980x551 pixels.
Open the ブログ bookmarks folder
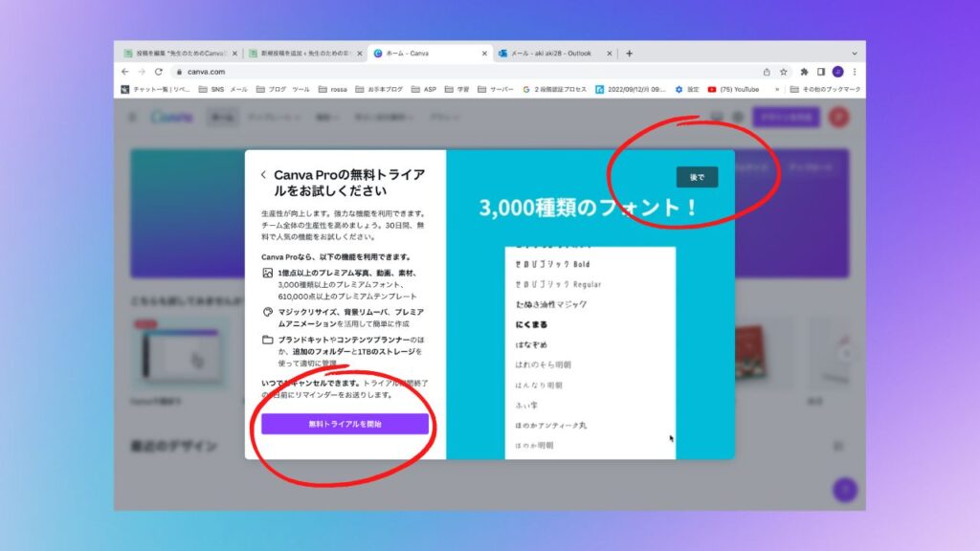point(271,89)
